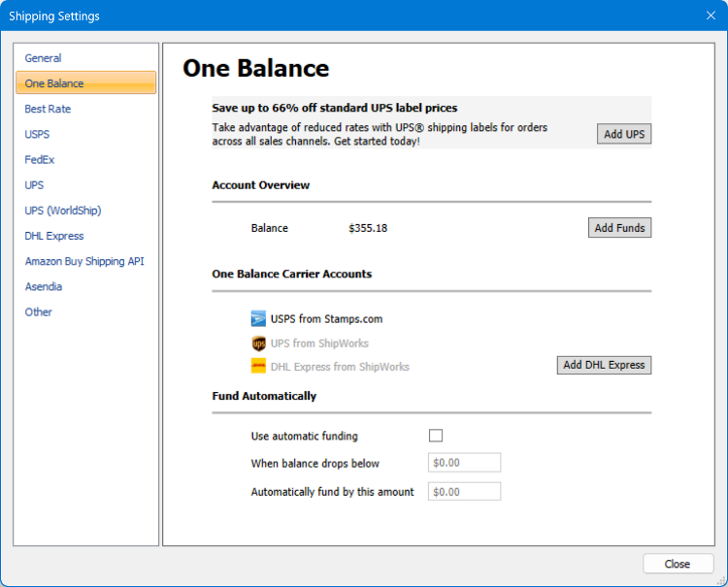Image resolution: width=728 pixels, height=587 pixels.
Task: Enable the Use automatic funding checkbox
Action: point(436,436)
